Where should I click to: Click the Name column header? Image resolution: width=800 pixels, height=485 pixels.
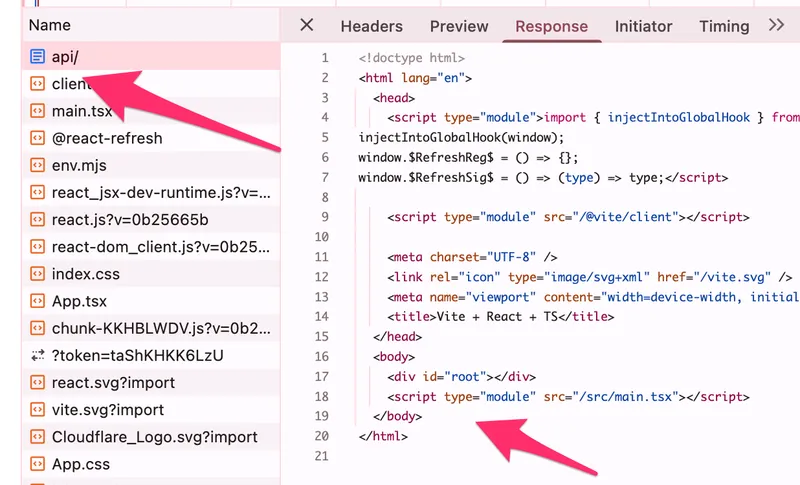(50, 25)
